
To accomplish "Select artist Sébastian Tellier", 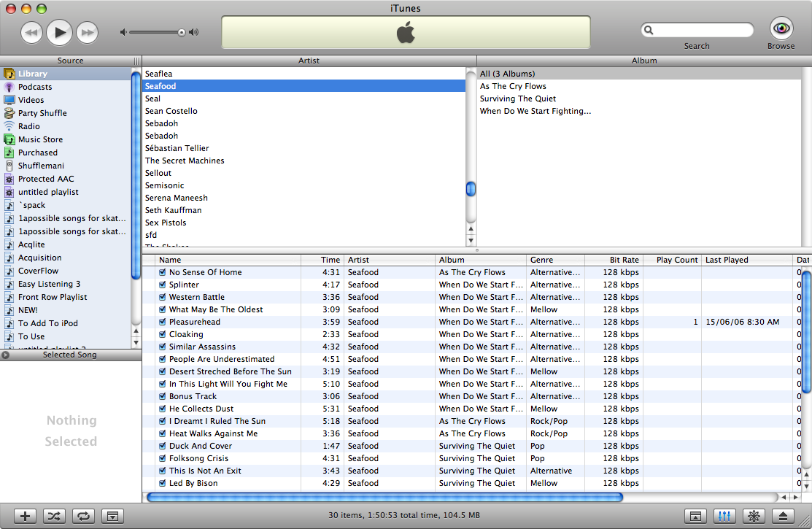I will coord(304,148).
